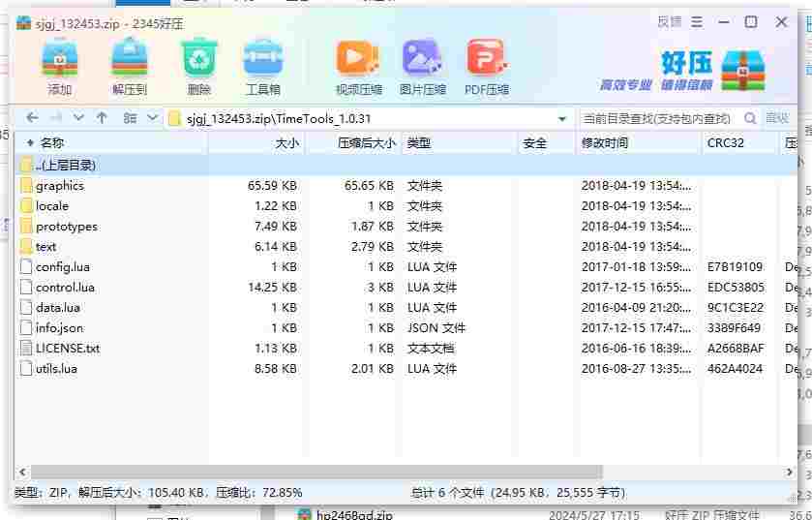812x520 pixels.
Task: Open the Image Compress (图片压缩) tool
Action: [422, 58]
